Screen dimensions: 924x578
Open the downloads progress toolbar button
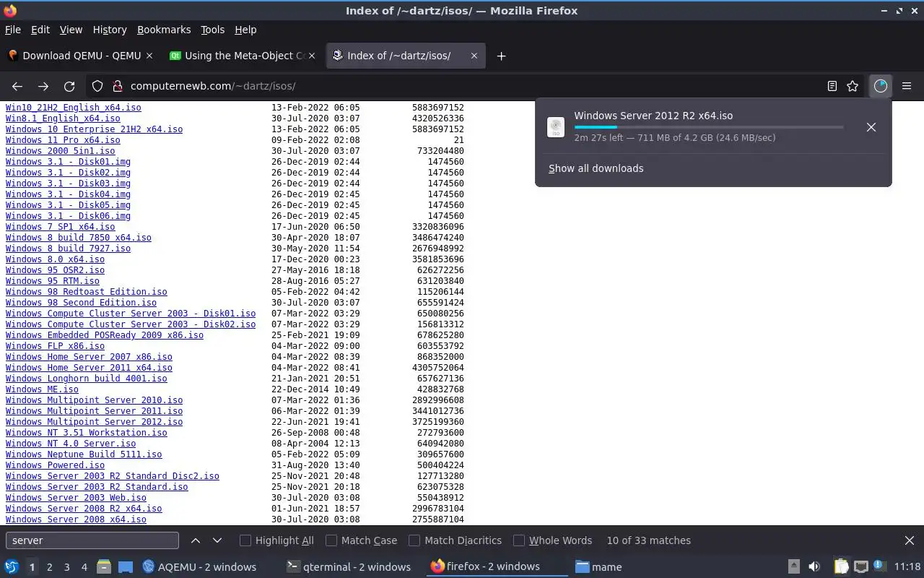(x=880, y=86)
